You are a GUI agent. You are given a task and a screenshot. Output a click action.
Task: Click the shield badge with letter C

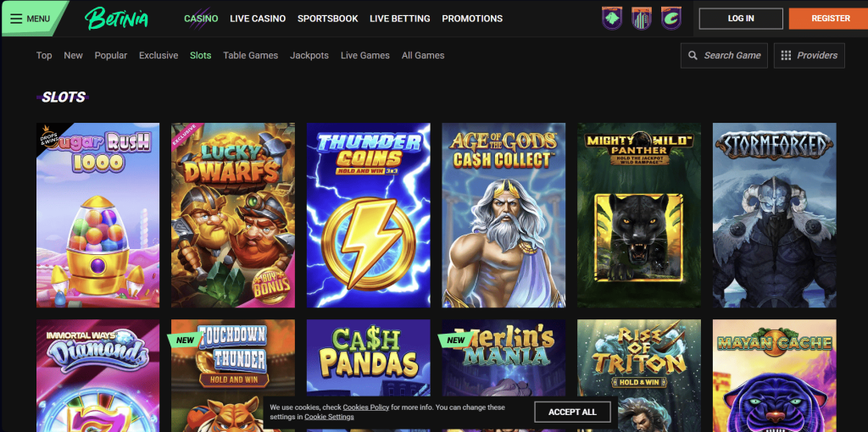point(671,19)
